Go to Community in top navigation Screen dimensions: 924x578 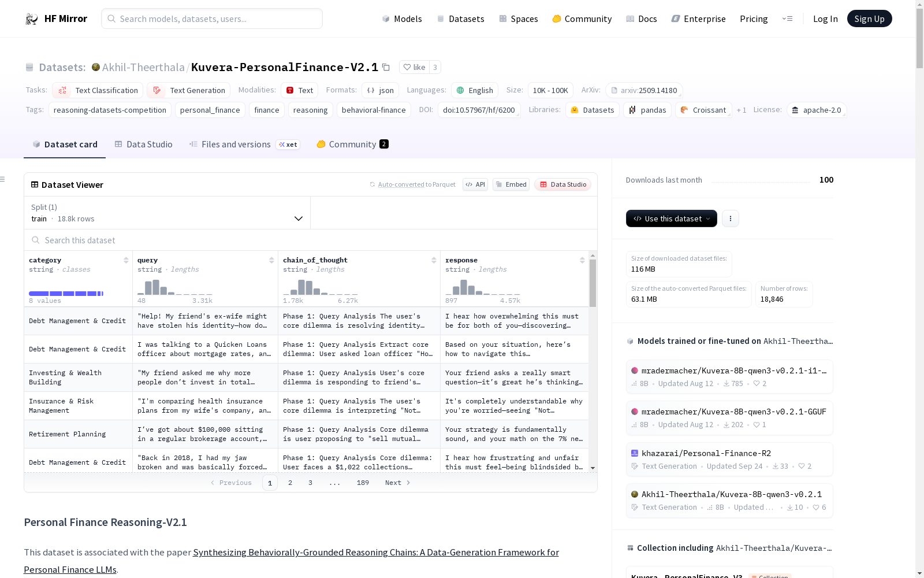tap(582, 18)
